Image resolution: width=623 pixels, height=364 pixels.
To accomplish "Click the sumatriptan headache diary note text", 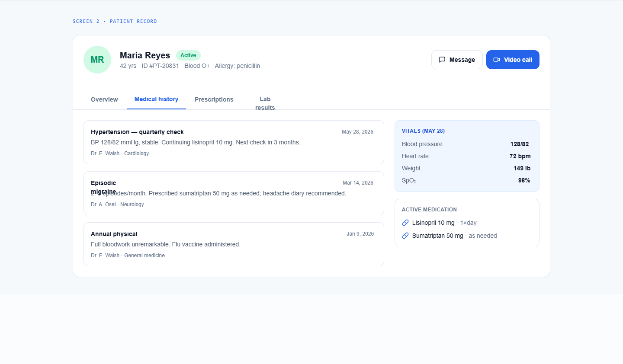I will coord(218,193).
